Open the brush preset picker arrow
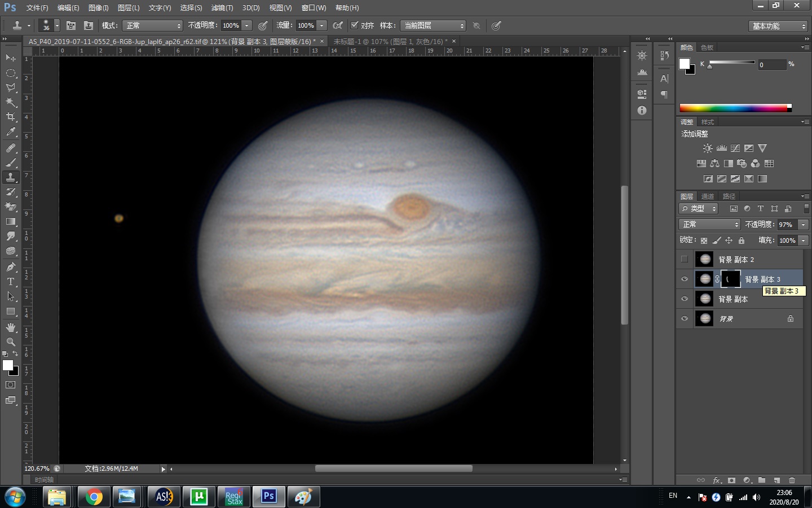This screenshot has height=508, width=812. (56, 25)
